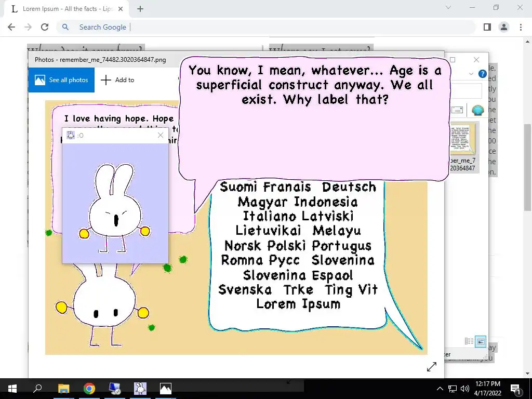Open Chrome's three-dot menu
Viewport: 532px width, 399px height.
coord(521,27)
